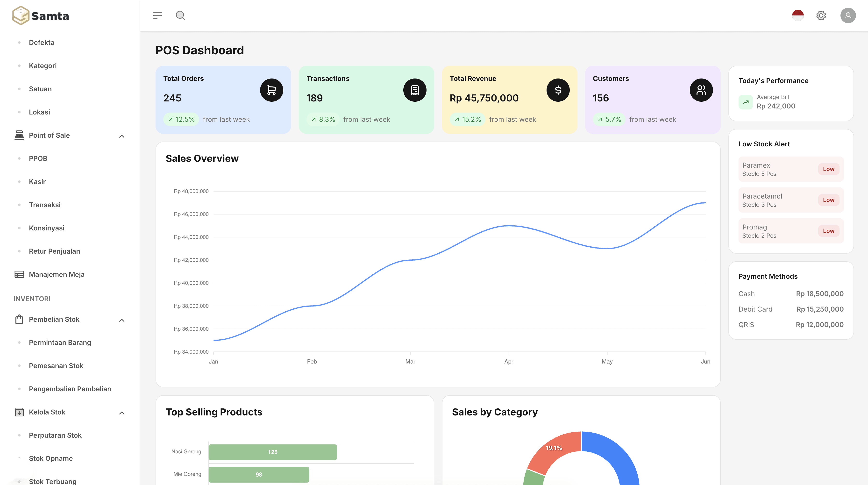
Task: Open Lokasi in the sidebar
Action: pos(39,112)
